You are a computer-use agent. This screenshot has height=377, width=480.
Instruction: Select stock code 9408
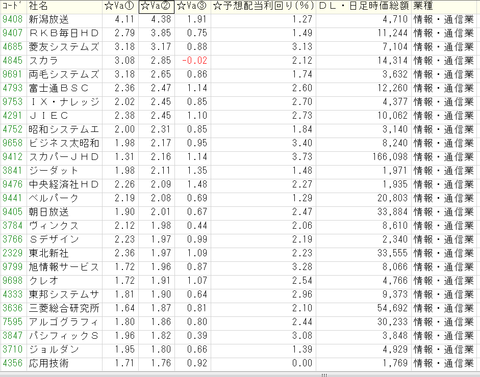13,19
